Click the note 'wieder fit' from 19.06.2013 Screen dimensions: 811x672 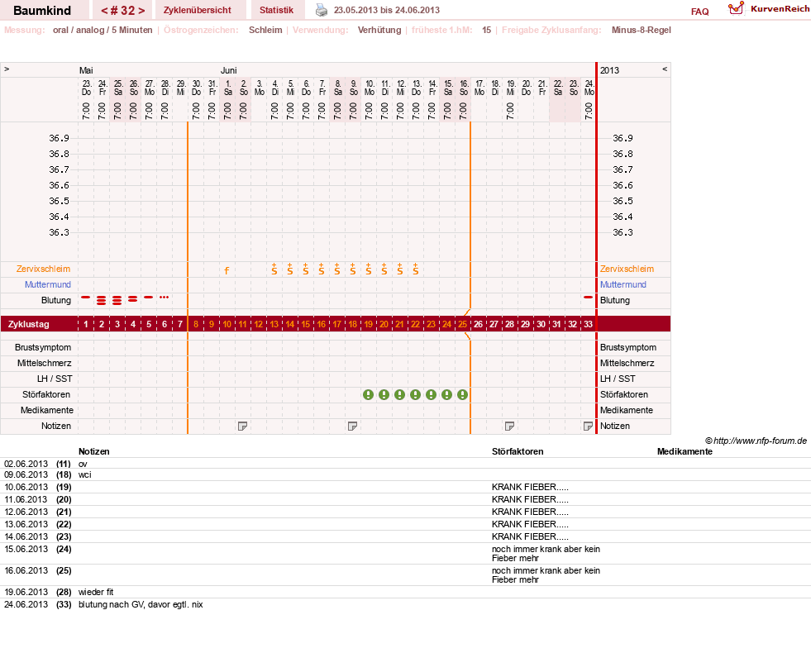(96, 593)
